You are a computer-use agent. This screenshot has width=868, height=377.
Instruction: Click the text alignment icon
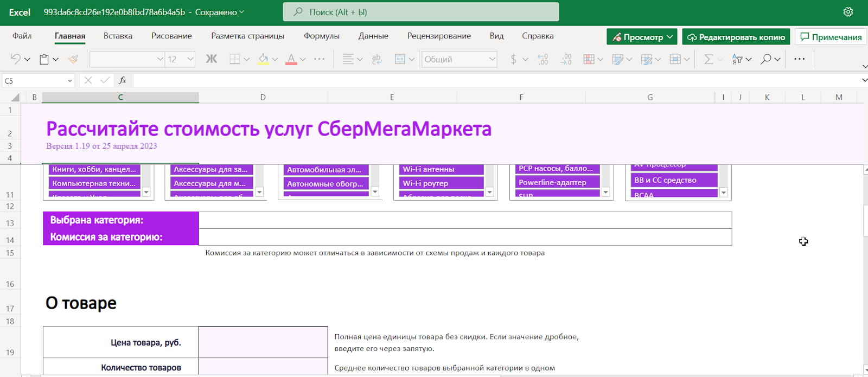(348, 59)
